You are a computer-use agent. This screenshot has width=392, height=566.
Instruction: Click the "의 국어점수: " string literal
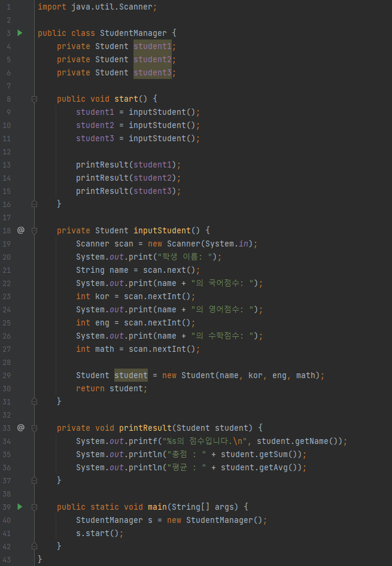point(222,284)
